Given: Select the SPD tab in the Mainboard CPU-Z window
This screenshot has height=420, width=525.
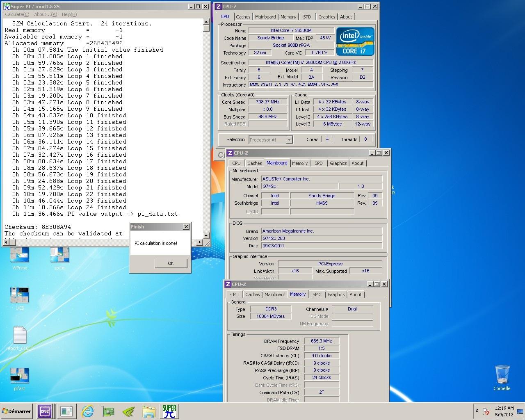Looking at the screenshot, I should pos(319,163).
